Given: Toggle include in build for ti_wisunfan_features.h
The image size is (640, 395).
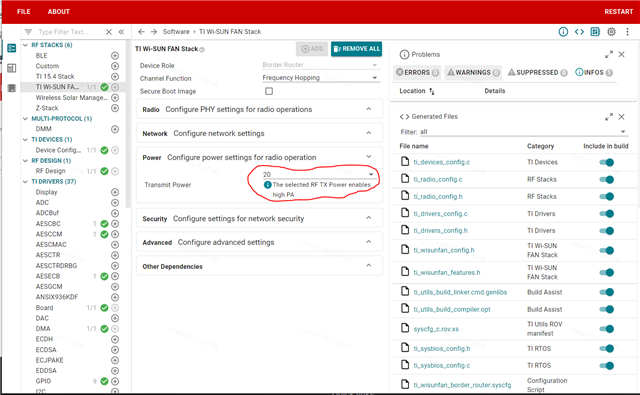Looking at the screenshot, I should (x=607, y=273).
